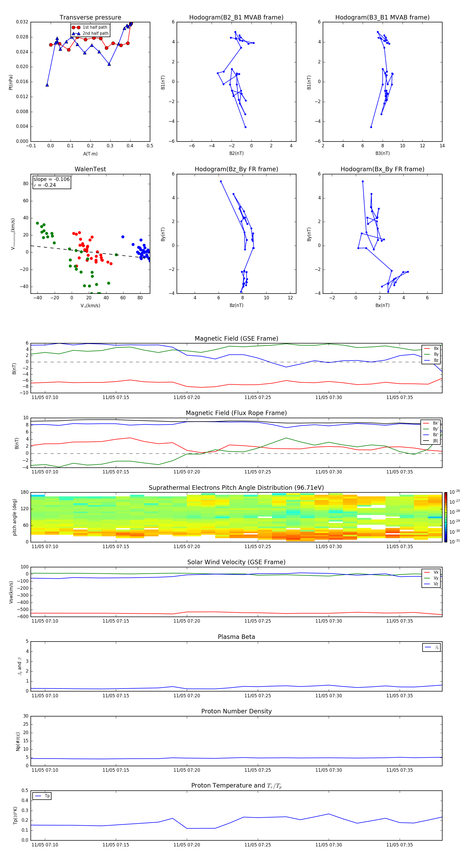Click the topmost point of Bz_By hodogram
The image size is (473, 868).
point(221,181)
